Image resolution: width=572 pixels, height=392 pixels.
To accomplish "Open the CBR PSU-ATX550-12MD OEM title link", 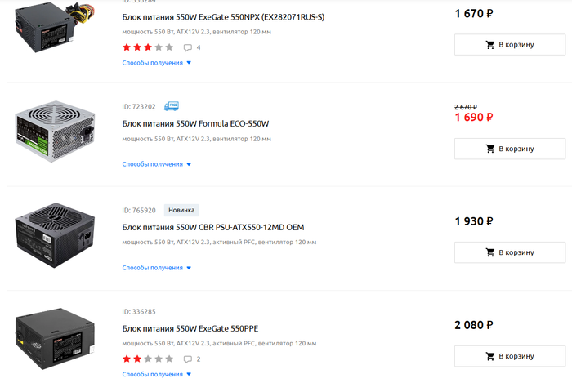I will tap(212, 227).
